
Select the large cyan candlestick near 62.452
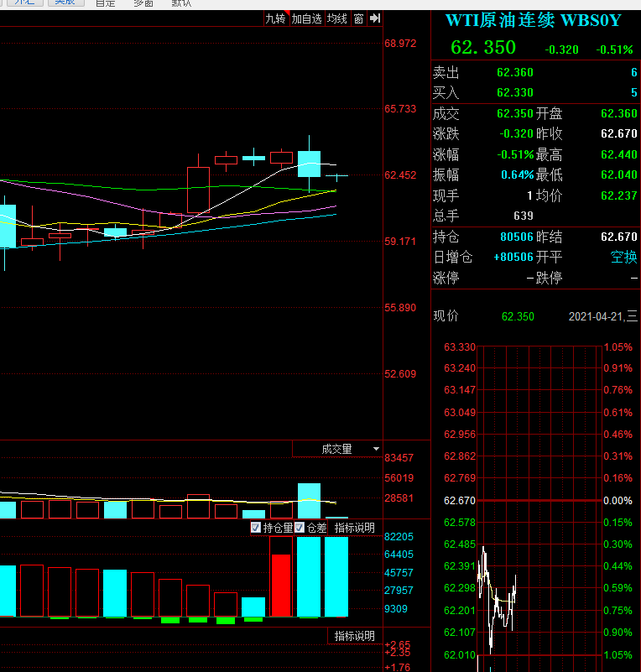coord(309,164)
